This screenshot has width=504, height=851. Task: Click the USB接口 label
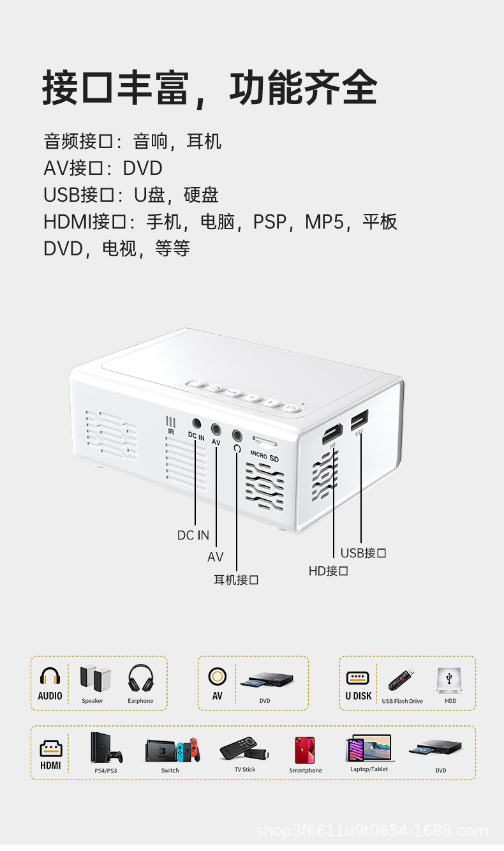tap(364, 553)
